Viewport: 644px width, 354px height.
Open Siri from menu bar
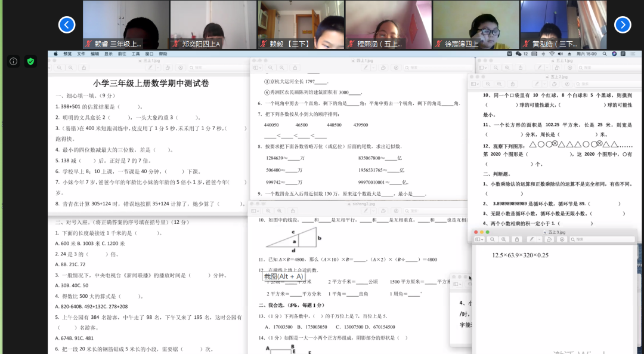tap(614, 54)
